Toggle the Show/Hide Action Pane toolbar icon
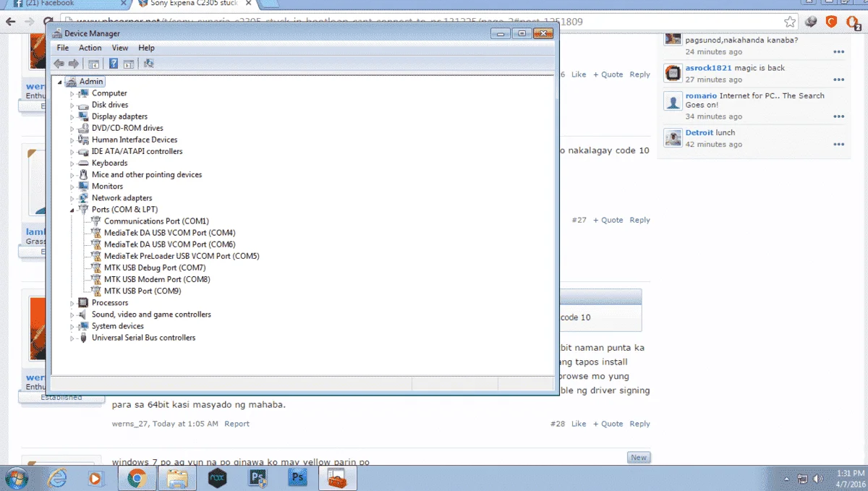 click(128, 64)
